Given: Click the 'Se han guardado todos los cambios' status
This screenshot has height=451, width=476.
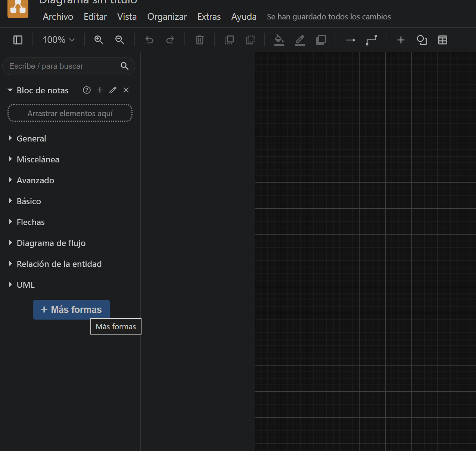Looking at the screenshot, I should [x=329, y=17].
